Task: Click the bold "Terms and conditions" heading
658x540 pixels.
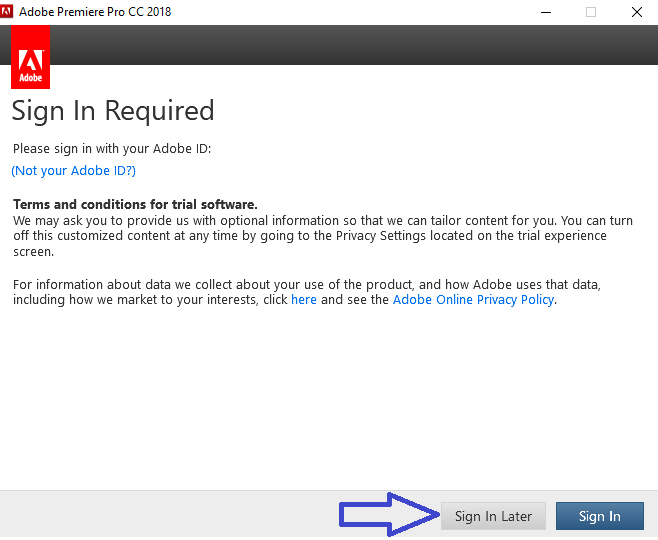Action: tap(135, 204)
